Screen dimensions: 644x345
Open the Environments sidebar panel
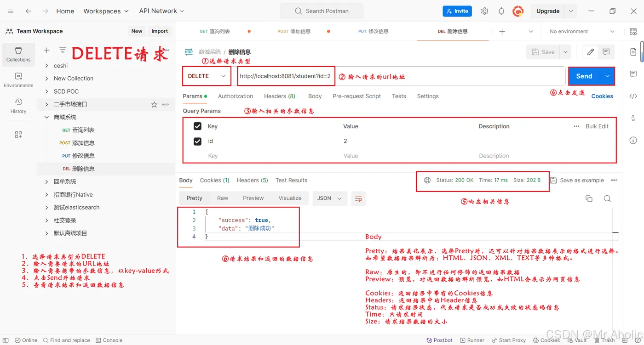[x=18, y=80]
